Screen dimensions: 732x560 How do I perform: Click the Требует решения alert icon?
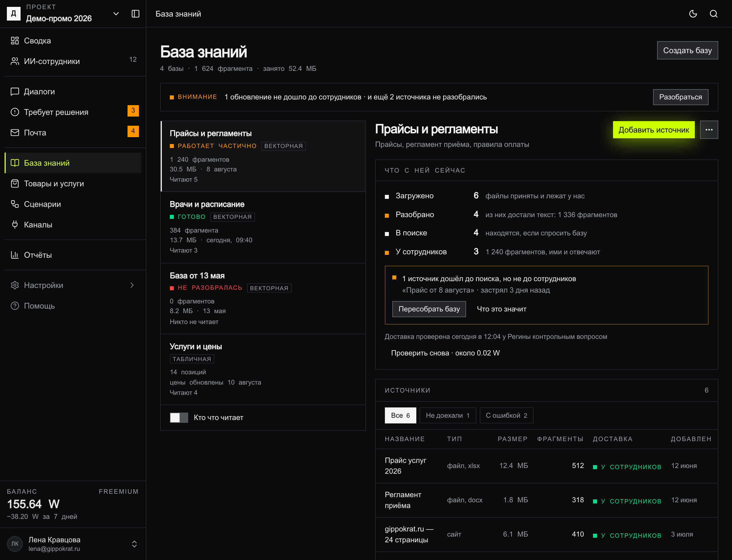coord(15,112)
